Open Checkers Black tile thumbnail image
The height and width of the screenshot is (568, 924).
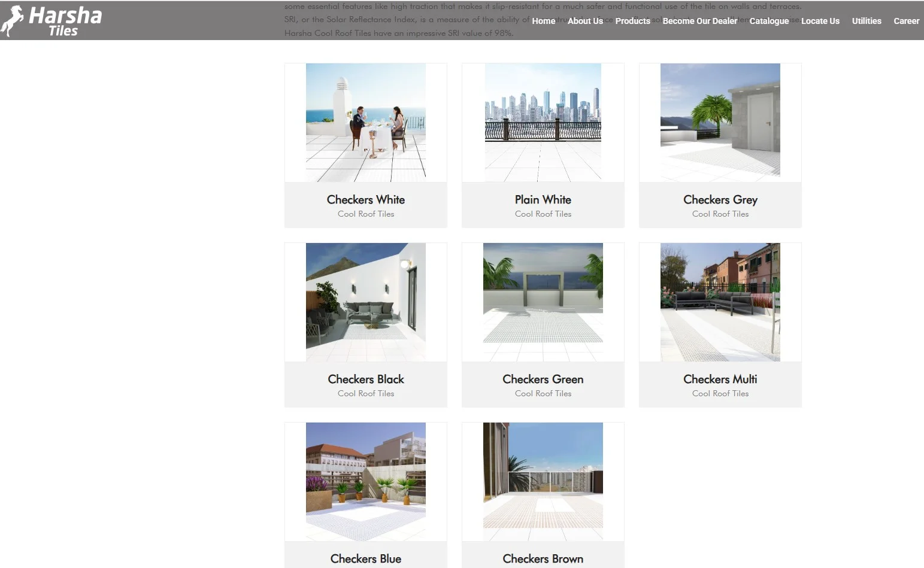[366, 302]
